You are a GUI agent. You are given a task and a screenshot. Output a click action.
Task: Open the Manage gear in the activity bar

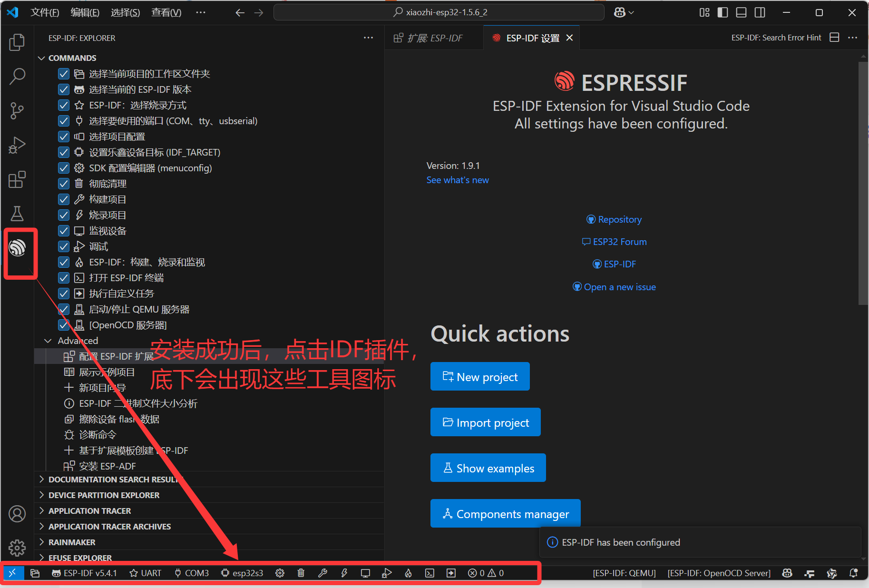pyautogui.click(x=17, y=548)
